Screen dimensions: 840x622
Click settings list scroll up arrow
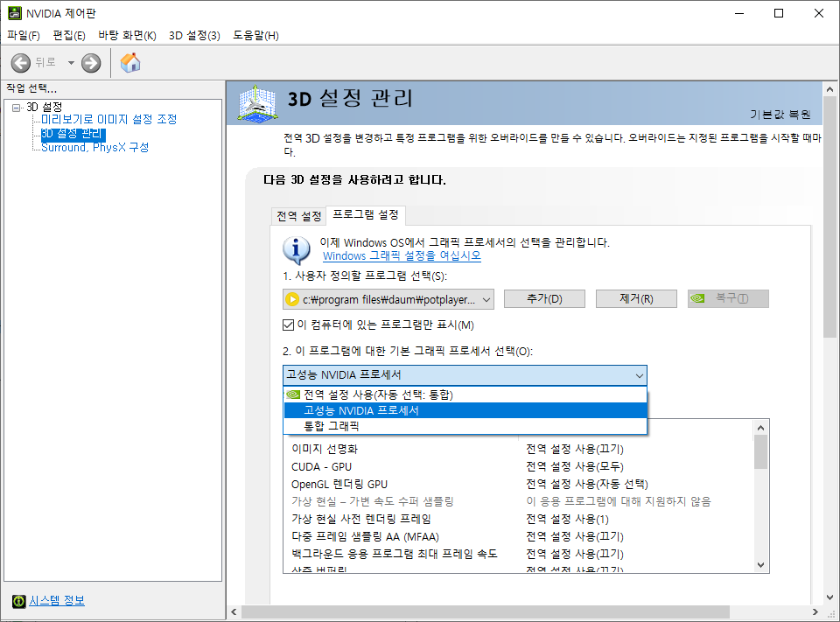[x=760, y=428]
